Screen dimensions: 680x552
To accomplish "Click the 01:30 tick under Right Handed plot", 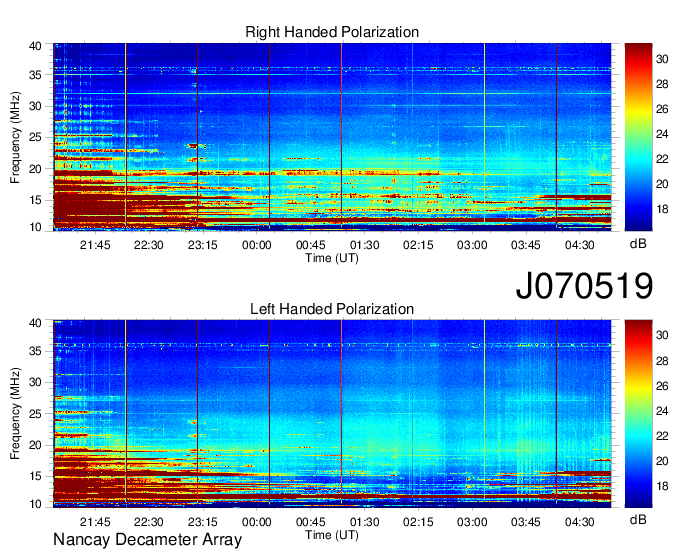I will (x=364, y=245).
